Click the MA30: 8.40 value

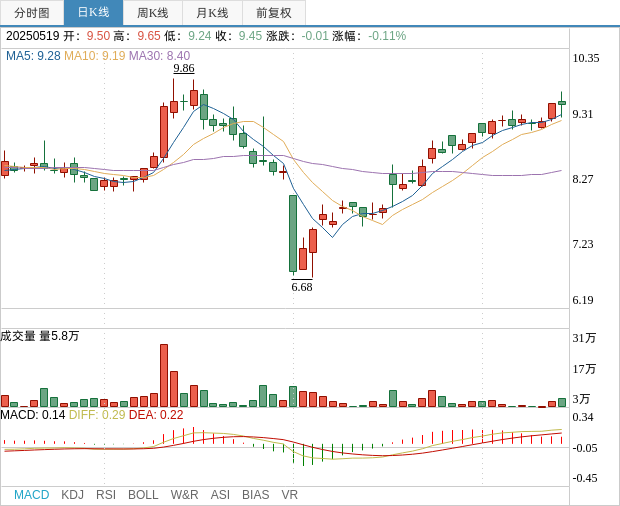pos(159,56)
